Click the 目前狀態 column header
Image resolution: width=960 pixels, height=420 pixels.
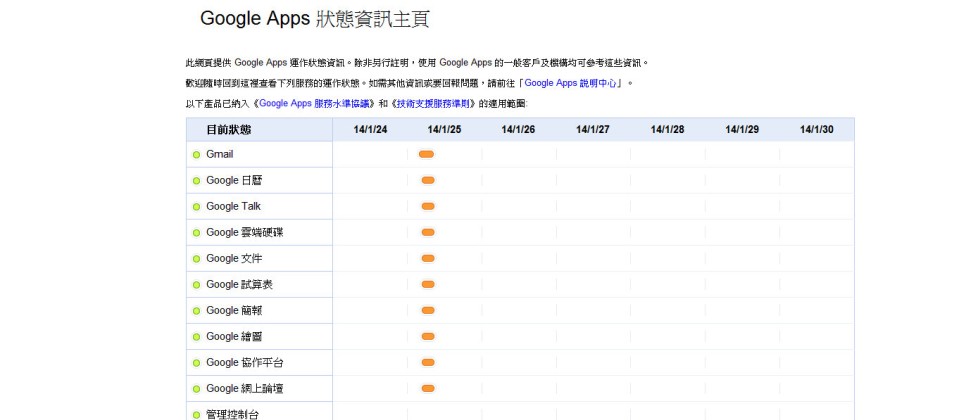(x=229, y=129)
